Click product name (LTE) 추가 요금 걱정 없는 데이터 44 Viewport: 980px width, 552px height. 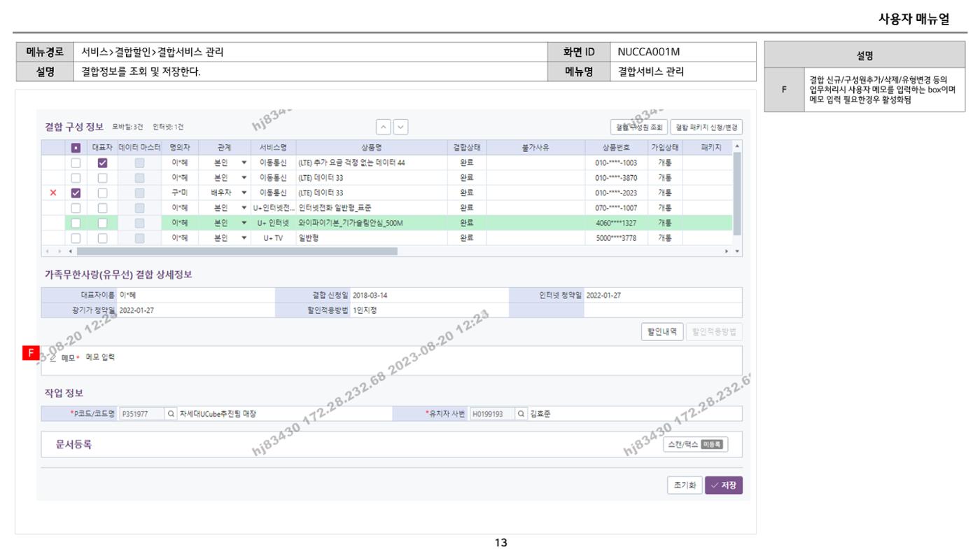351,163
